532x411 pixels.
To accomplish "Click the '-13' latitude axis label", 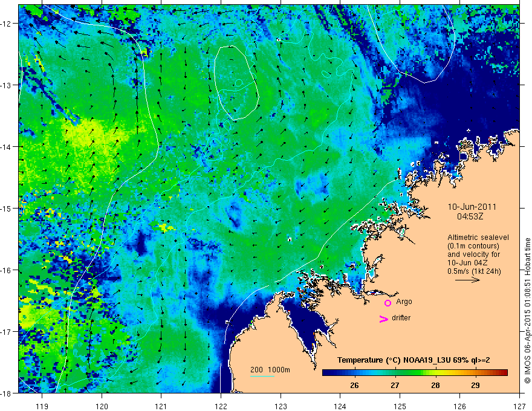I will click(7, 85).
